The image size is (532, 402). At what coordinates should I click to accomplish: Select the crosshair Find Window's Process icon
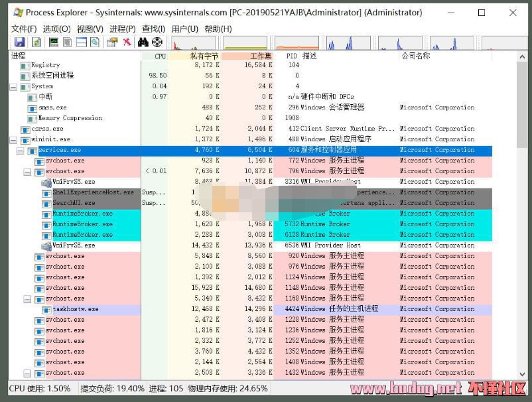coord(157,42)
